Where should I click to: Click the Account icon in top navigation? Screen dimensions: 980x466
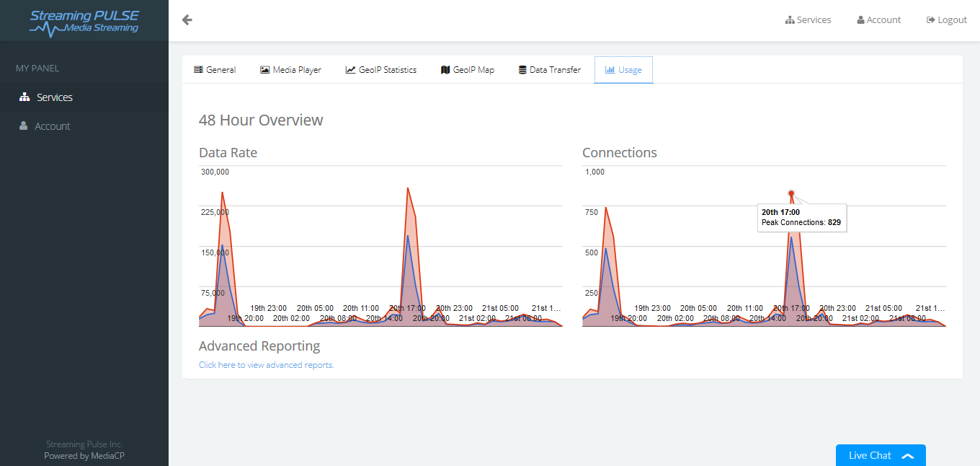(x=860, y=20)
